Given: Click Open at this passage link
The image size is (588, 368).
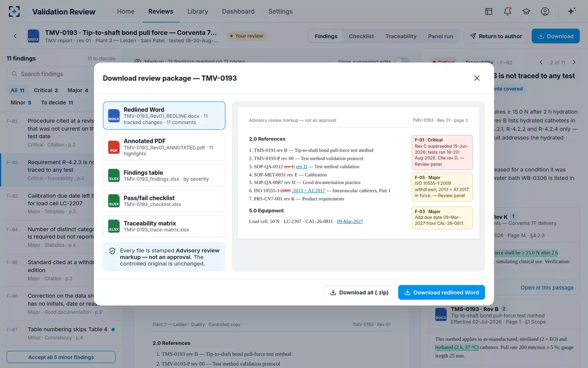Looking at the screenshot, I should pyautogui.click(x=547, y=287).
